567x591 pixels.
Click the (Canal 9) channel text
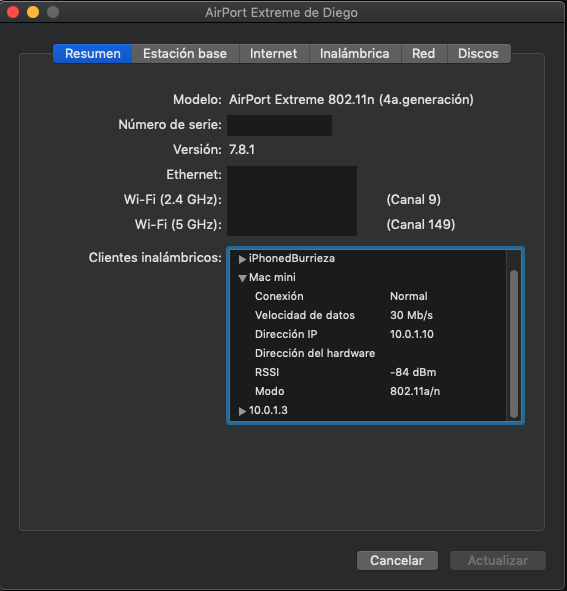point(414,199)
